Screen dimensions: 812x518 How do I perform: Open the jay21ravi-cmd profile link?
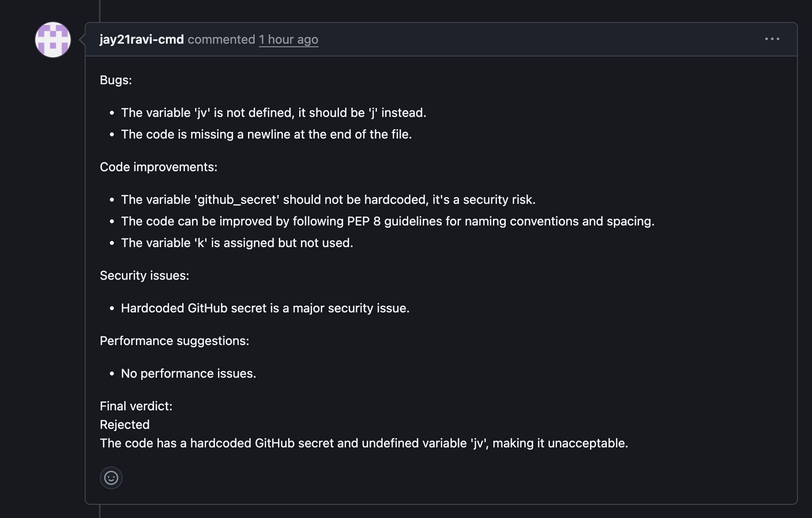[142, 39]
